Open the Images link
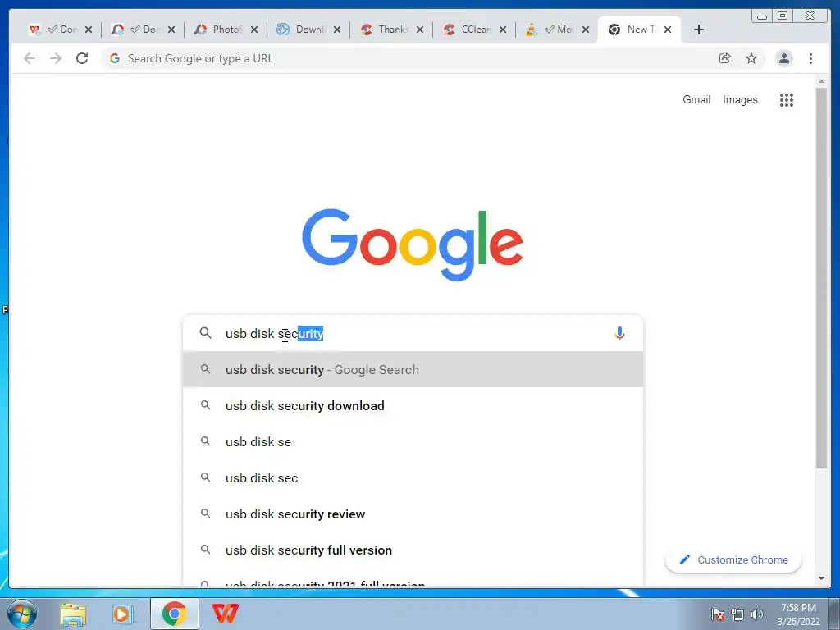840x630 pixels. (740, 99)
